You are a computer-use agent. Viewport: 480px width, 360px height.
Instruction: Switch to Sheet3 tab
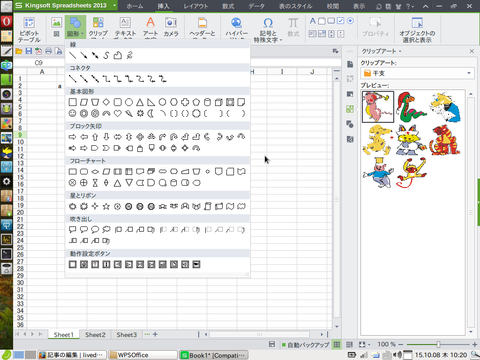pyautogui.click(x=127, y=334)
